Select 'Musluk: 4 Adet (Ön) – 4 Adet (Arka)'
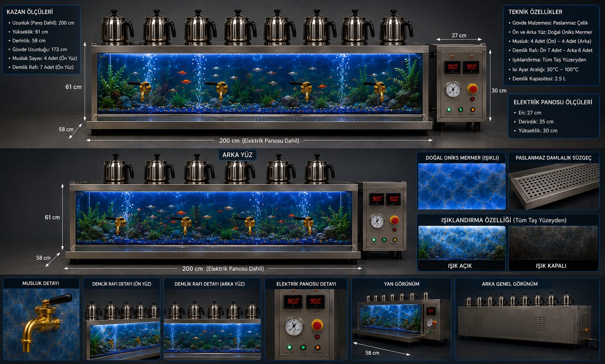This screenshot has height=364, width=605. pos(551,41)
